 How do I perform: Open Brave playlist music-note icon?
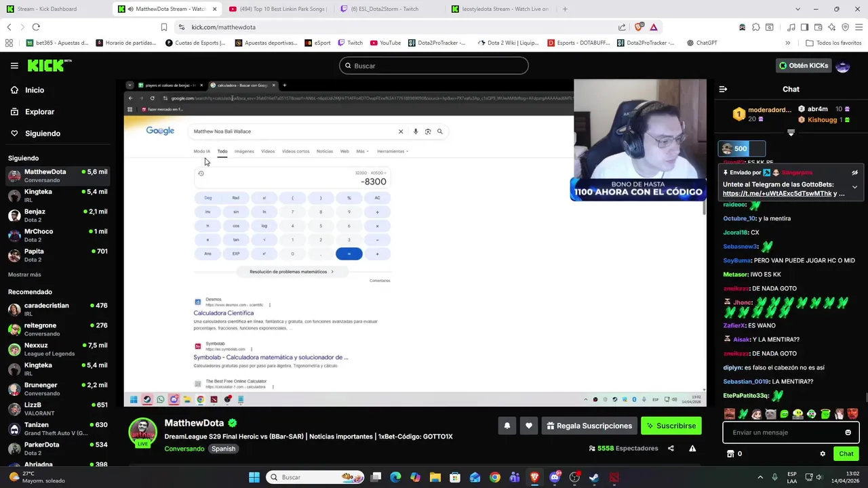tap(791, 27)
